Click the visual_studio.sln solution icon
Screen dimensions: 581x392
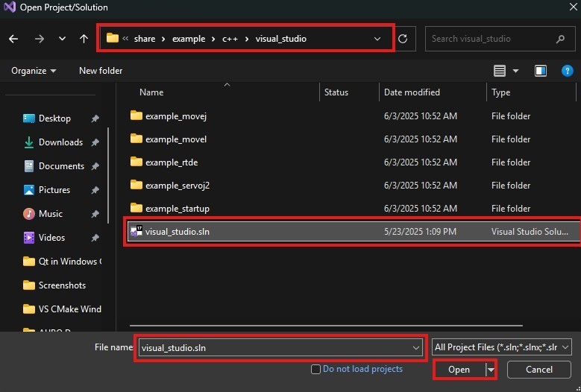click(x=136, y=231)
